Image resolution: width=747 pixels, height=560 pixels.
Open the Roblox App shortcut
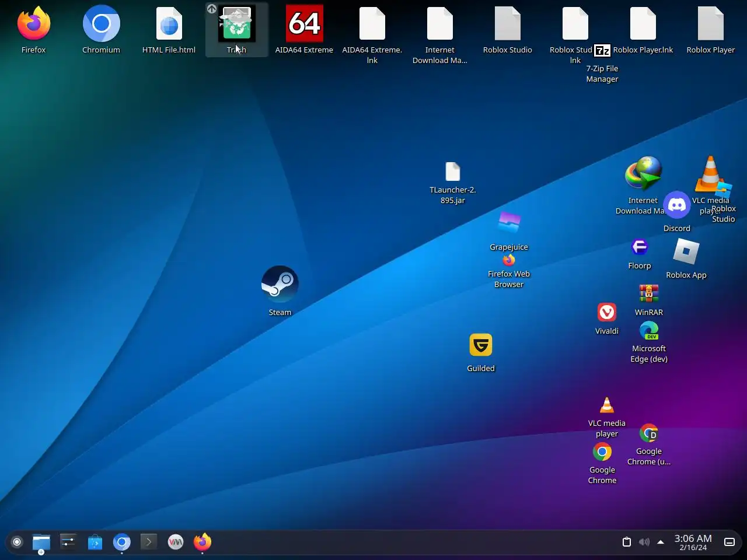tap(686, 251)
